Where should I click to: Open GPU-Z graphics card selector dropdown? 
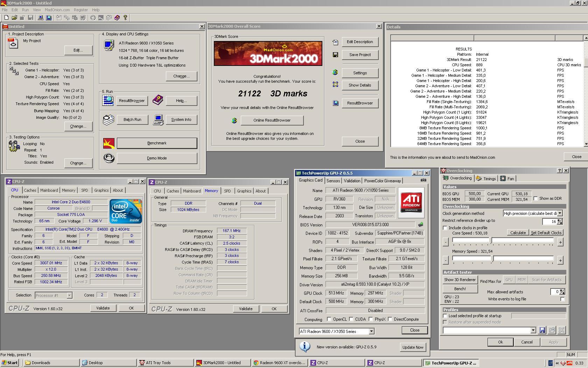(x=371, y=331)
